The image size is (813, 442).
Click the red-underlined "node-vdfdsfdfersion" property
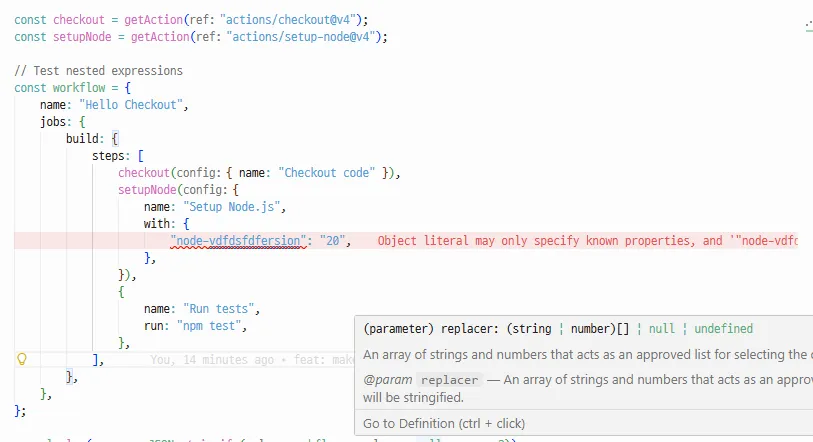pos(237,241)
